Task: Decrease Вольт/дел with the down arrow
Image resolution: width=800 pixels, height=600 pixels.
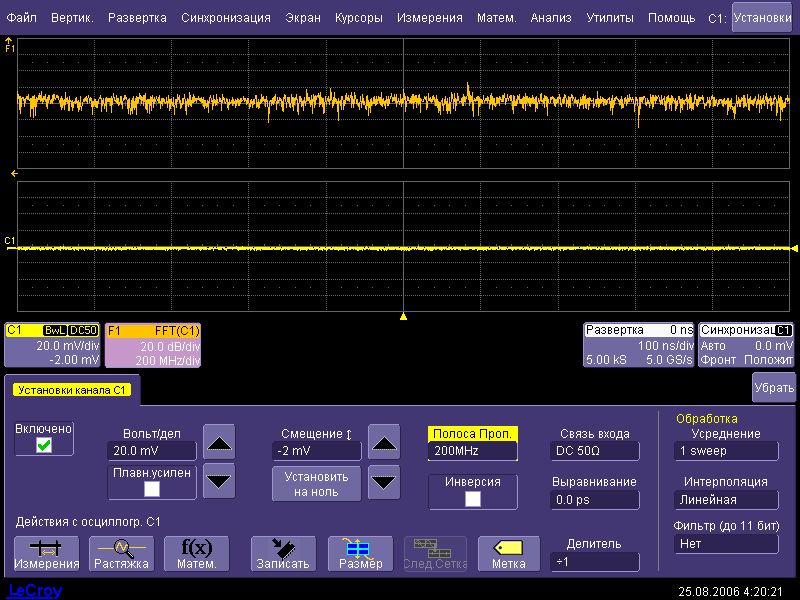Action: 219,481
